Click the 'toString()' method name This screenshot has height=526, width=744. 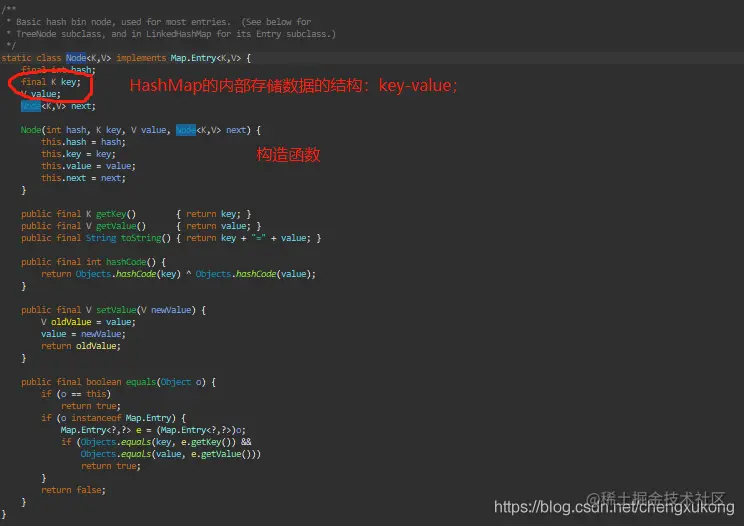[x=146, y=238]
